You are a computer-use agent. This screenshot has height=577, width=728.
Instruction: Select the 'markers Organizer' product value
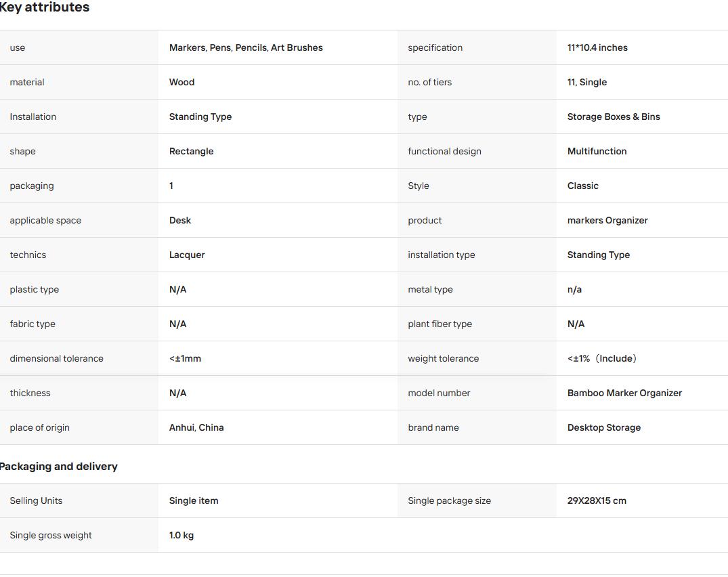(x=607, y=221)
